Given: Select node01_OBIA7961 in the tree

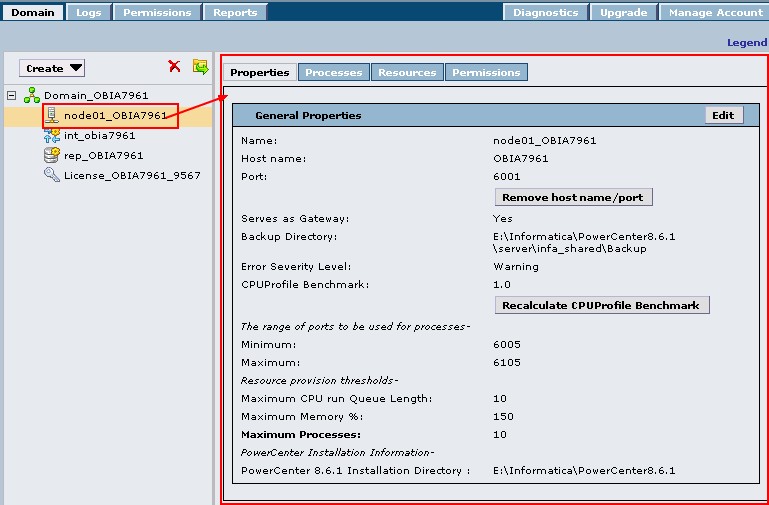Looking at the screenshot, I should tap(116, 115).
